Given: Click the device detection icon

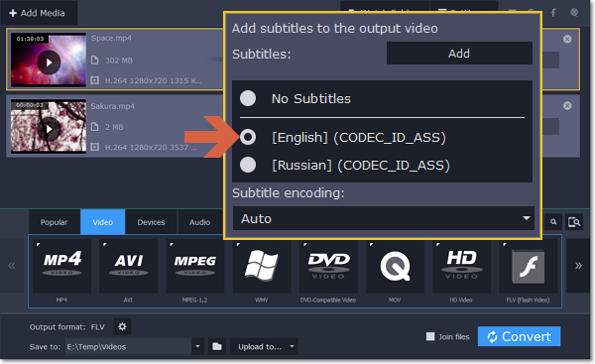Looking at the screenshot, I should [x=574, y=221].
